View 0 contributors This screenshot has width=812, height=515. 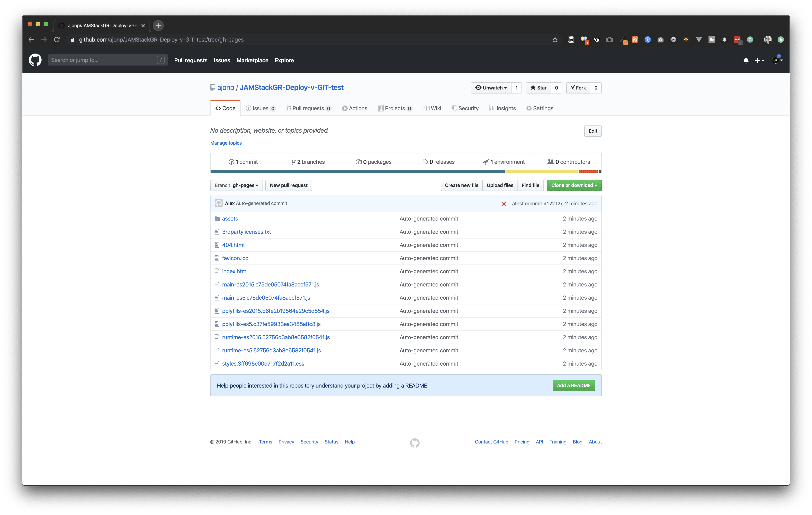pos(569,162)
